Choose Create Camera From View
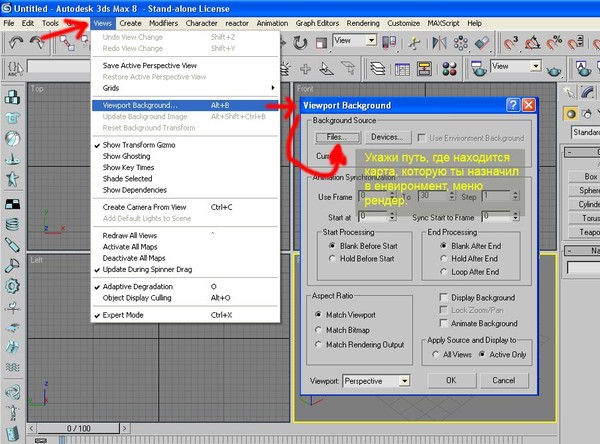This screenshot has width=600, height=444. pos(186,207)
